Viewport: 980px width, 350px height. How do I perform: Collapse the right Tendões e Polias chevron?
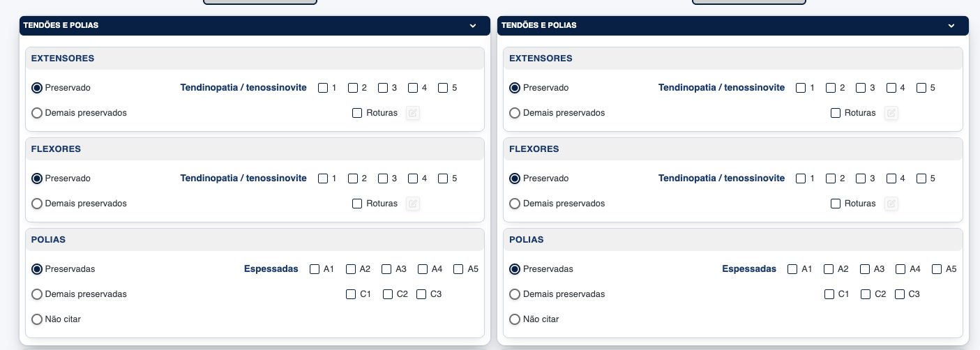(951, 26)
